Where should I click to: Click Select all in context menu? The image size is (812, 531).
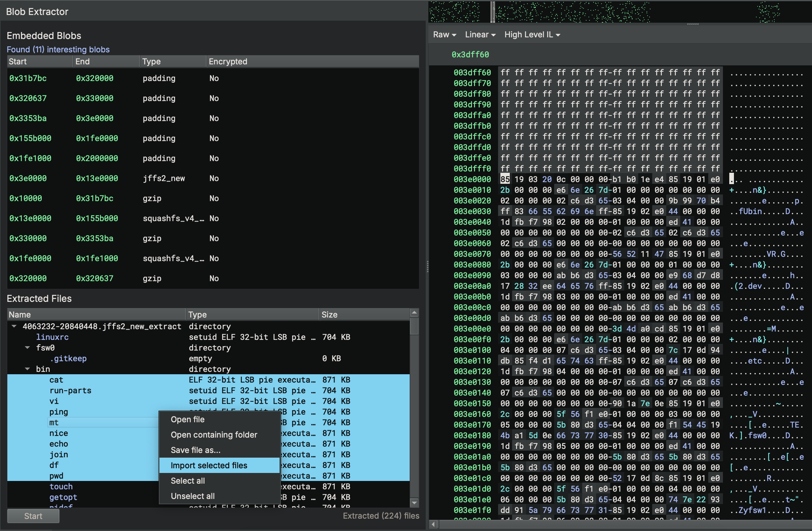coord(187,481)
